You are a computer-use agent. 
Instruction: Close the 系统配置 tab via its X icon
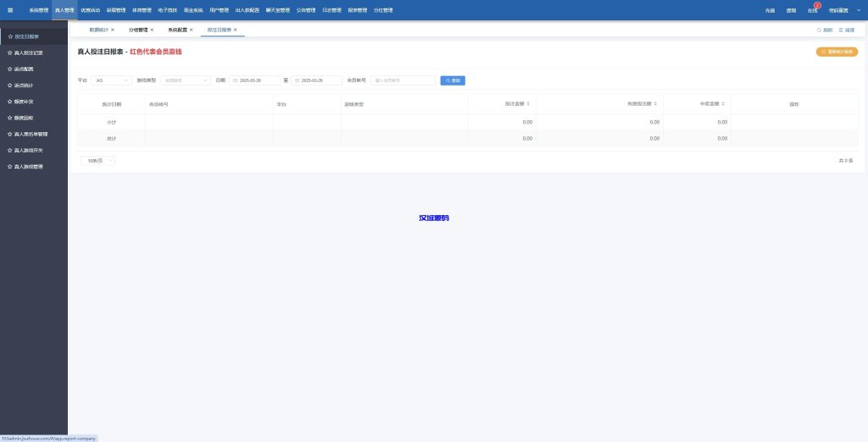click(192, 30)
